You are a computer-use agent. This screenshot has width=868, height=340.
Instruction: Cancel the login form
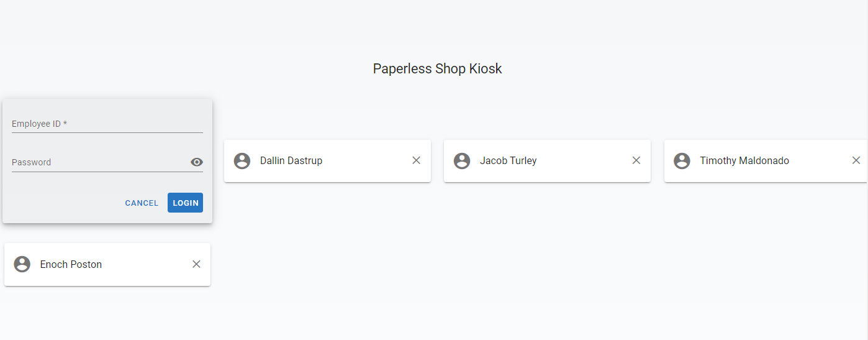click(142, 203)
